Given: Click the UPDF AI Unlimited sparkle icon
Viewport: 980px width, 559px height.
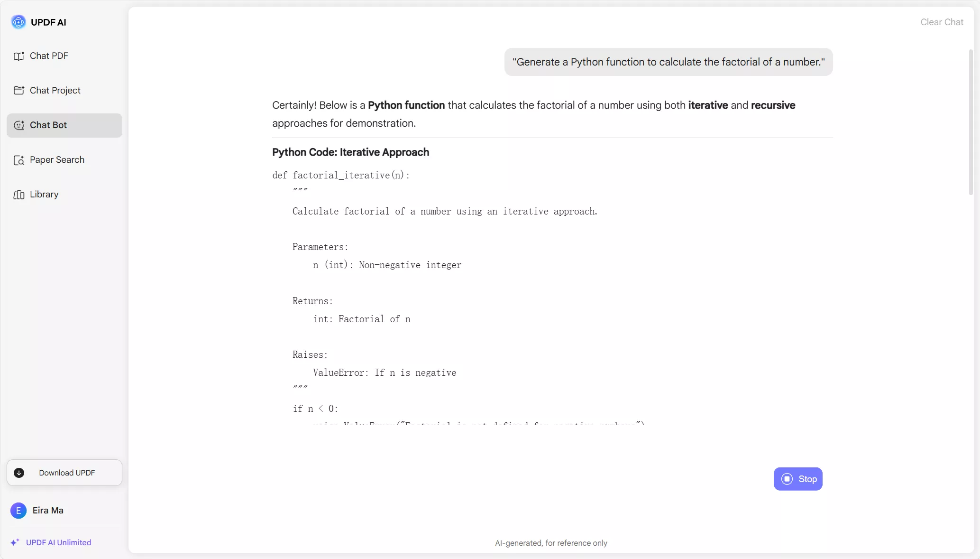Looking at the screenshot, I should [x=15, y=542].
